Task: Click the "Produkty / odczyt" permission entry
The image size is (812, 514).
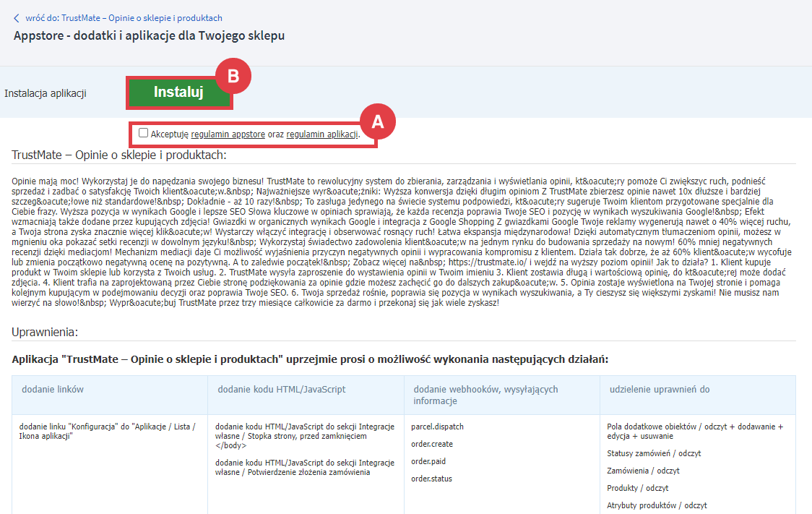Action: pos(637,488)
